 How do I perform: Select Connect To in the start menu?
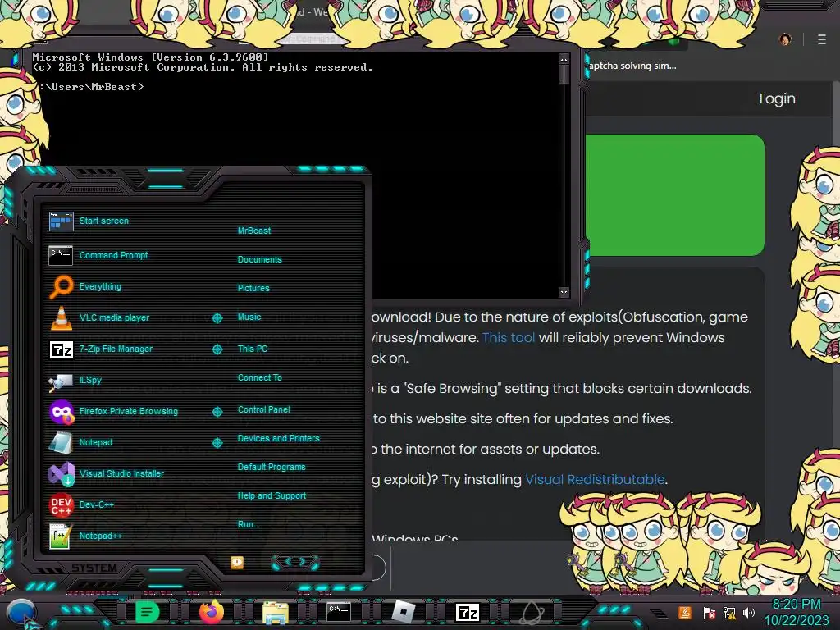[260, 377]
